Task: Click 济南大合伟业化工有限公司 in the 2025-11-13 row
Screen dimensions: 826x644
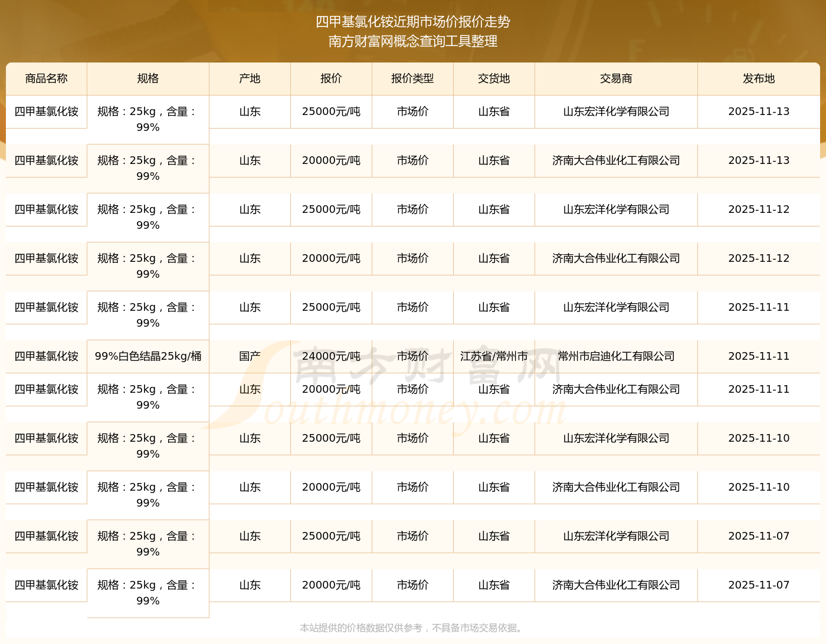Action: (616, 160)
